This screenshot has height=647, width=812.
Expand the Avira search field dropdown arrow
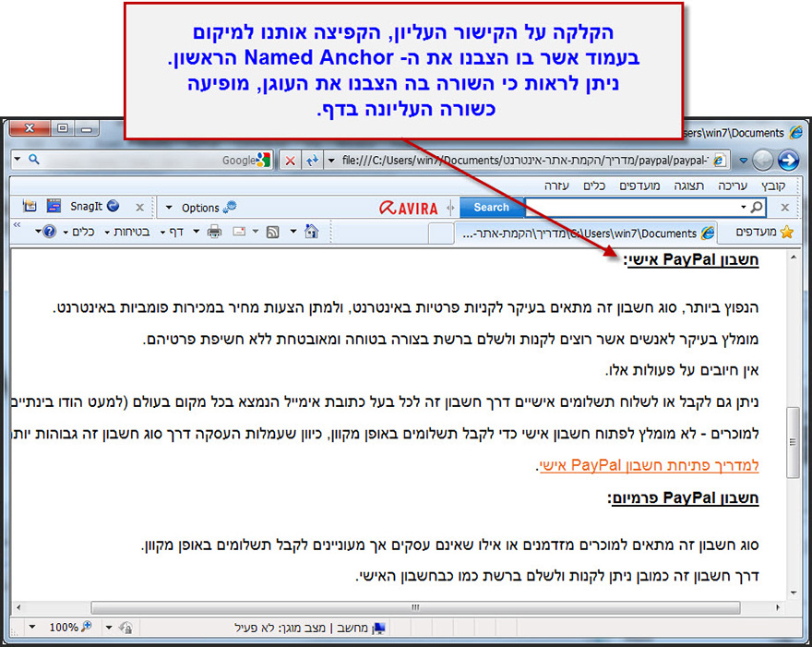(743, 207)
